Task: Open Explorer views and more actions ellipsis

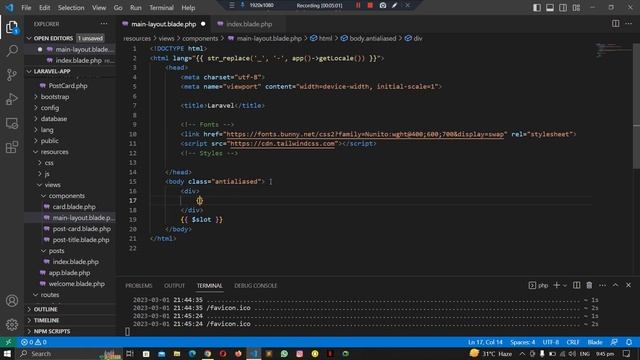Action: [104, 24]
